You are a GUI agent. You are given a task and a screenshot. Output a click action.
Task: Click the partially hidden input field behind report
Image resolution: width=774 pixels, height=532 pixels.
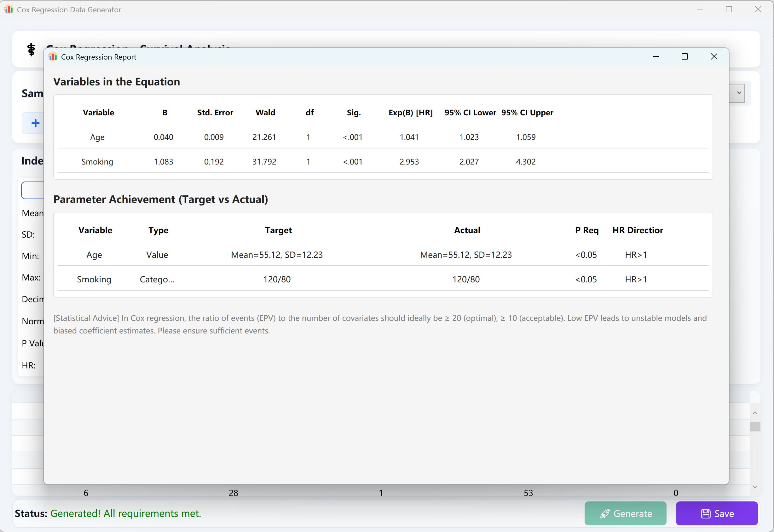[33, 190]
